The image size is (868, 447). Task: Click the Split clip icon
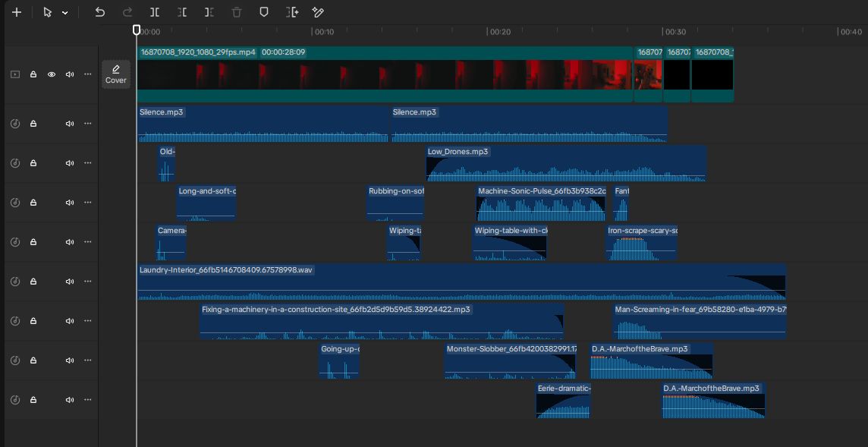tap(155, 12)
